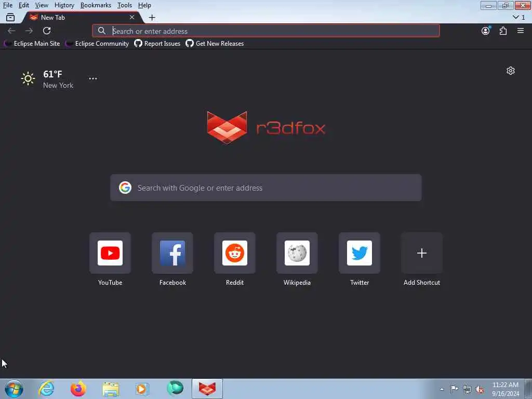Screen dimensions: 532x399
Task: Click the address bar search field
Action: click(265, 31)
